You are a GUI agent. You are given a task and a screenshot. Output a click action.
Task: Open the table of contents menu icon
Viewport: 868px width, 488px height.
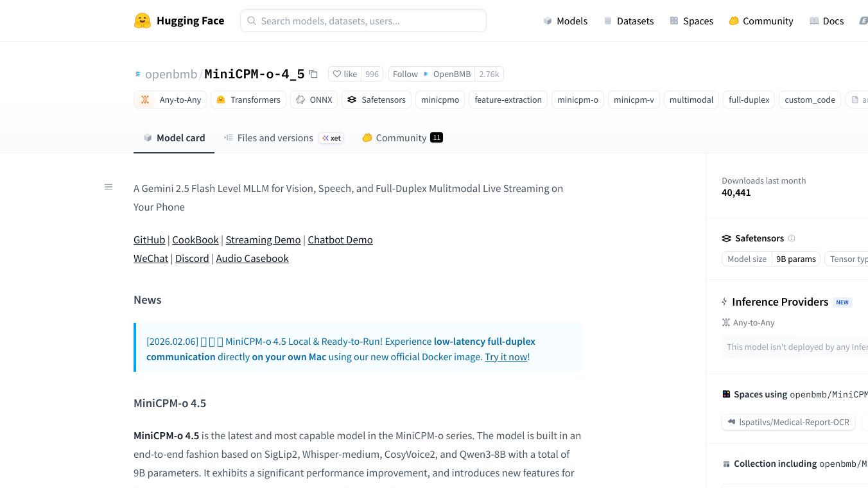108,187
